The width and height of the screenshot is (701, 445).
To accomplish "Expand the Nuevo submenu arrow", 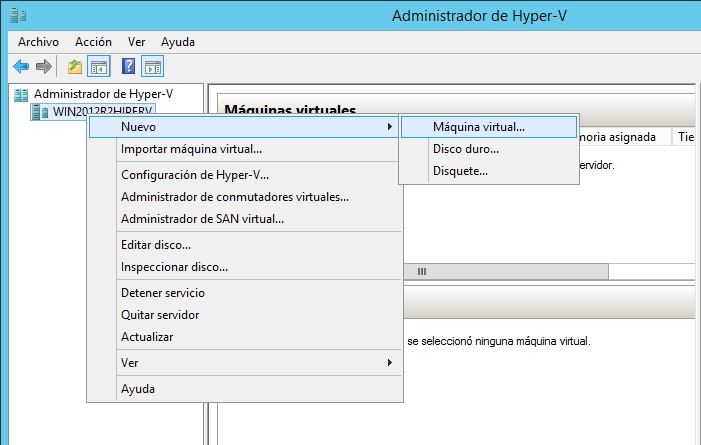I will pyautogui.click(x=388, y=127).
